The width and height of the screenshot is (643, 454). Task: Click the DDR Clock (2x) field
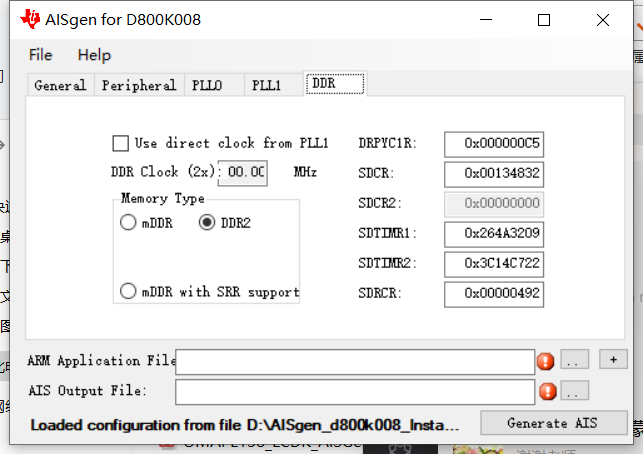pos(243,173)
